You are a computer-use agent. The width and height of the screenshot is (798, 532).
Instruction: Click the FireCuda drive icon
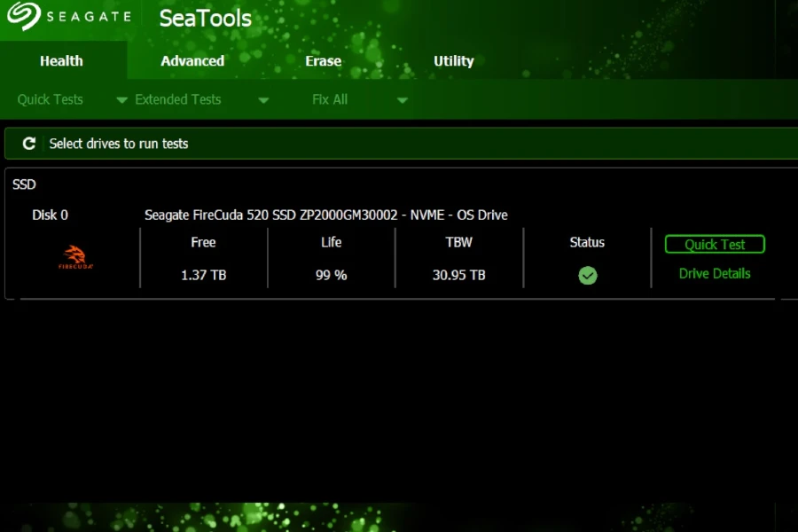[75, 257]
